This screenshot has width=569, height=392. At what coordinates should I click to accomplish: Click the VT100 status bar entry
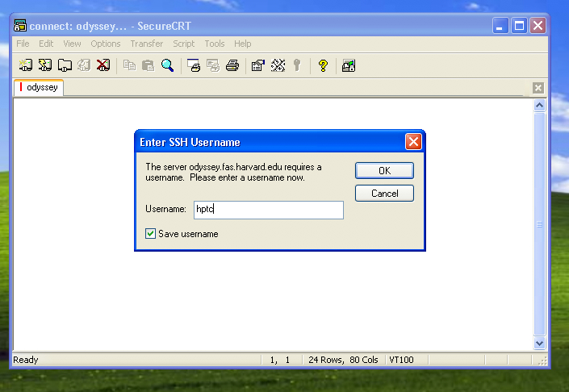[x=401, y=360]
